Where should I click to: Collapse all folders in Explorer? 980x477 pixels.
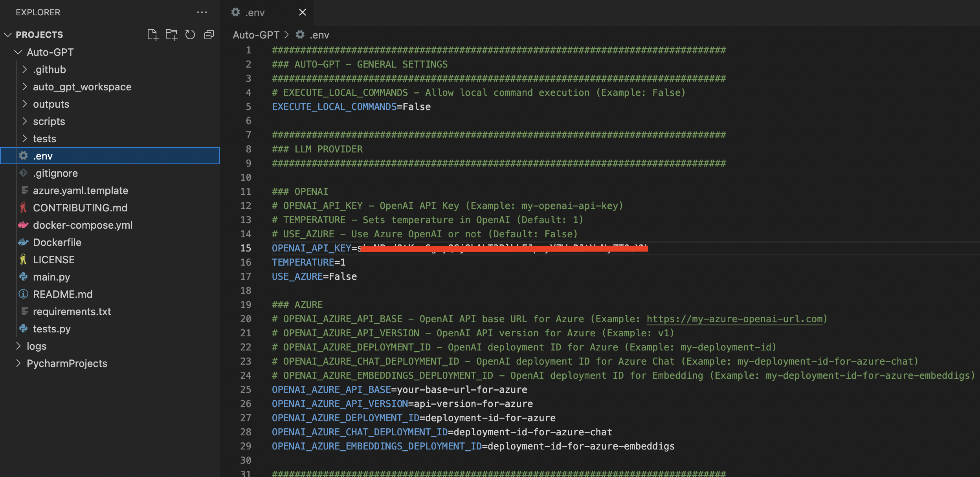[x=209, y=35]
